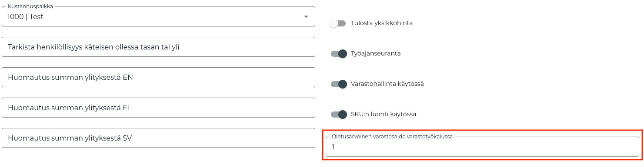644x167 pixels.
Task: Select the '1000 | Test' cost center value
Action: point(26,16)
